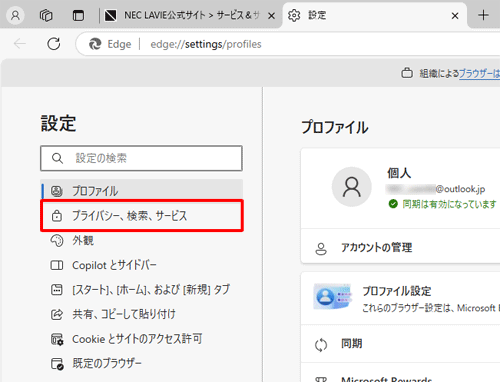This screenshot has width=500, height=382.
Task: Click the sync arrows icon beside 同期
Action: pos(321,345)
